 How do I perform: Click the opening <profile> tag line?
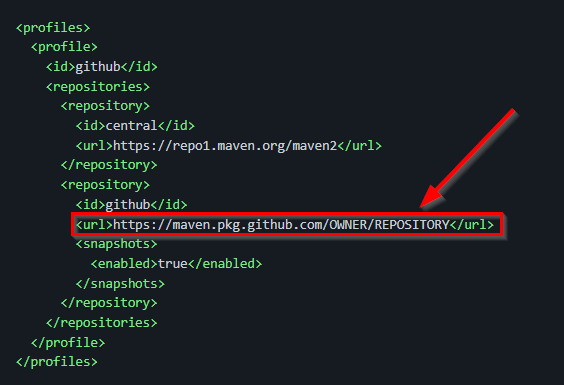point(64,47)
